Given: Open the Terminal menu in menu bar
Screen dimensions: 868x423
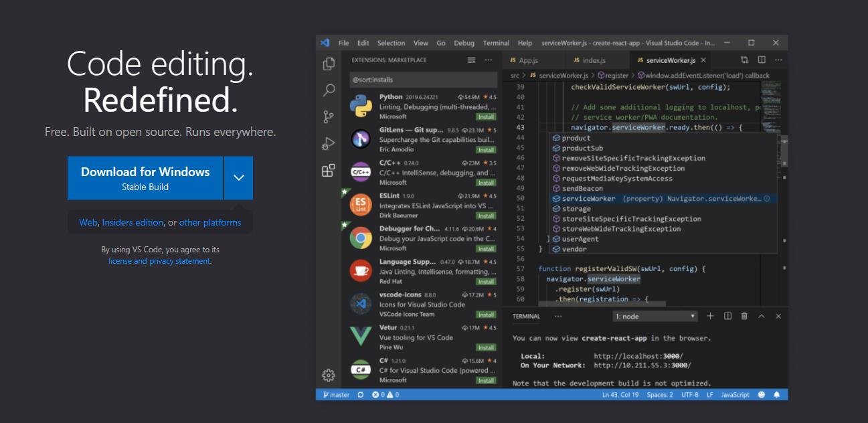Looking at the screenshot, I should [x=496, y=43].
